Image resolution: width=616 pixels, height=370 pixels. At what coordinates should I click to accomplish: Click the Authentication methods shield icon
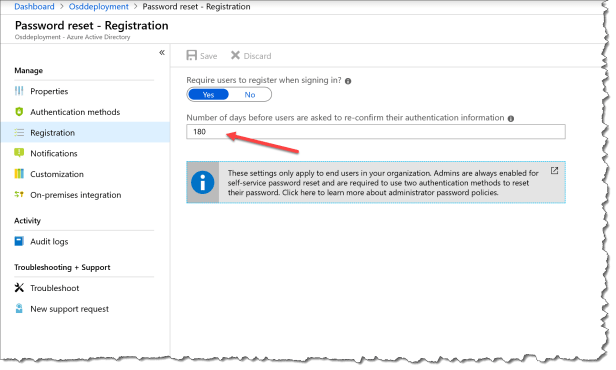click(x=19, y=112)
